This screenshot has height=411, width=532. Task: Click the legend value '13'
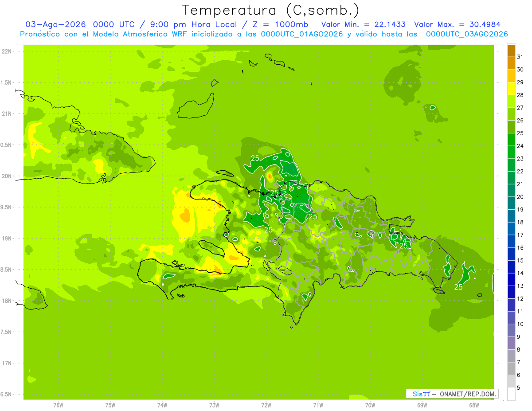click(520, 286)
